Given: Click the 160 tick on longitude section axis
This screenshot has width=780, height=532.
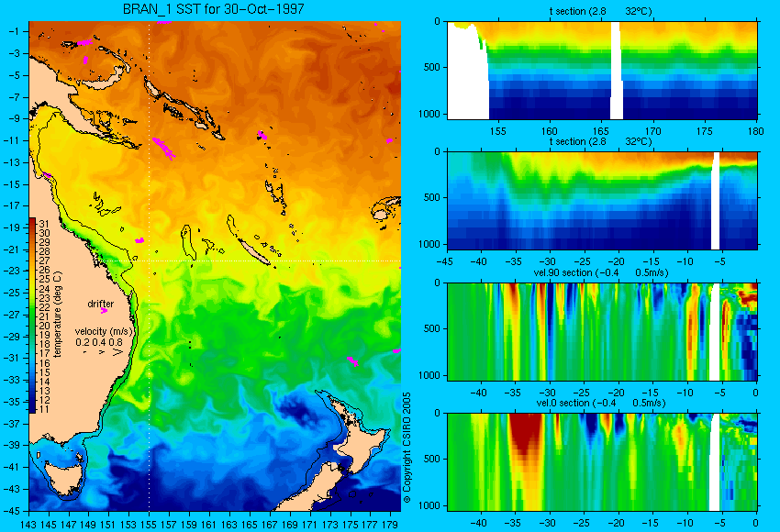Looking at the screenshot, I should [549, 131].
